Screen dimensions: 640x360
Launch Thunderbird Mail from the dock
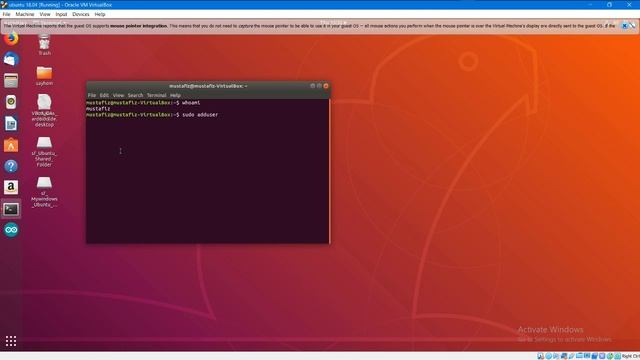pyautogui.click(x=11, y=60)
